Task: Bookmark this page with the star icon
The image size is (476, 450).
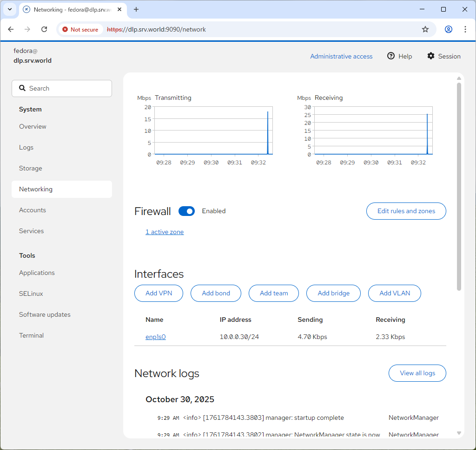Action: coord(425,29)
